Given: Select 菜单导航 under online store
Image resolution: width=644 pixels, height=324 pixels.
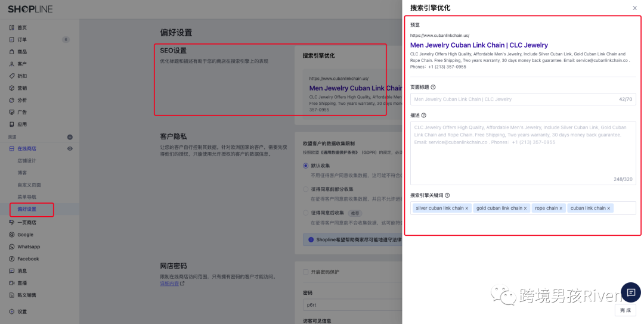Looking at the screenshot, I should coord(27,197).
